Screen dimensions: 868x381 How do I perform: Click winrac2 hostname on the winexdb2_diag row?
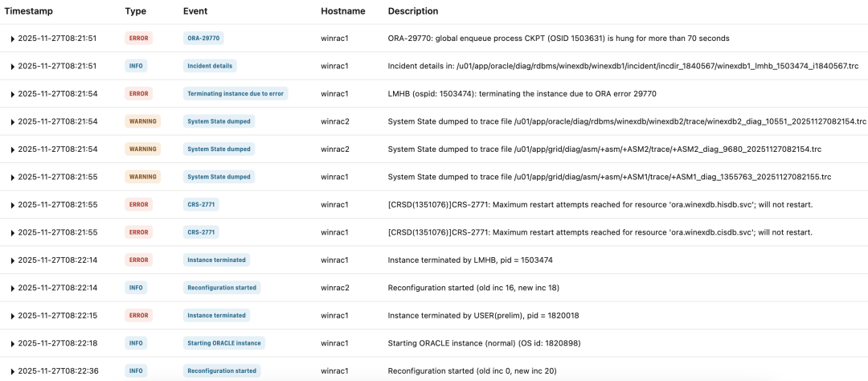[x=335, y=122]
